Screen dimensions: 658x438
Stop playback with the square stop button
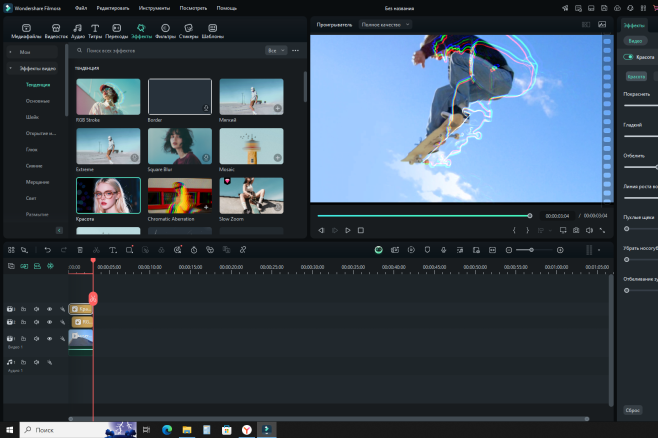[361, 230]
